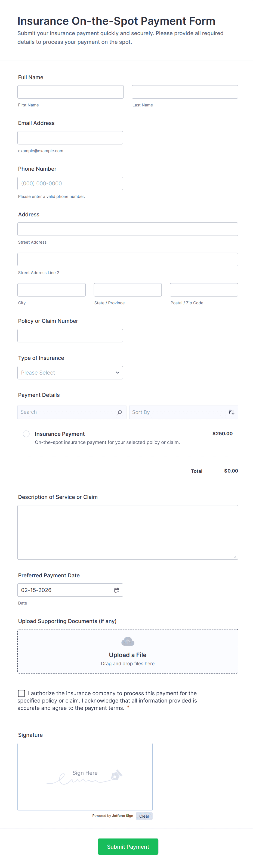Expand the Sort By dropdown
This screenshot has width=253, height=868.
pos(178,412)
